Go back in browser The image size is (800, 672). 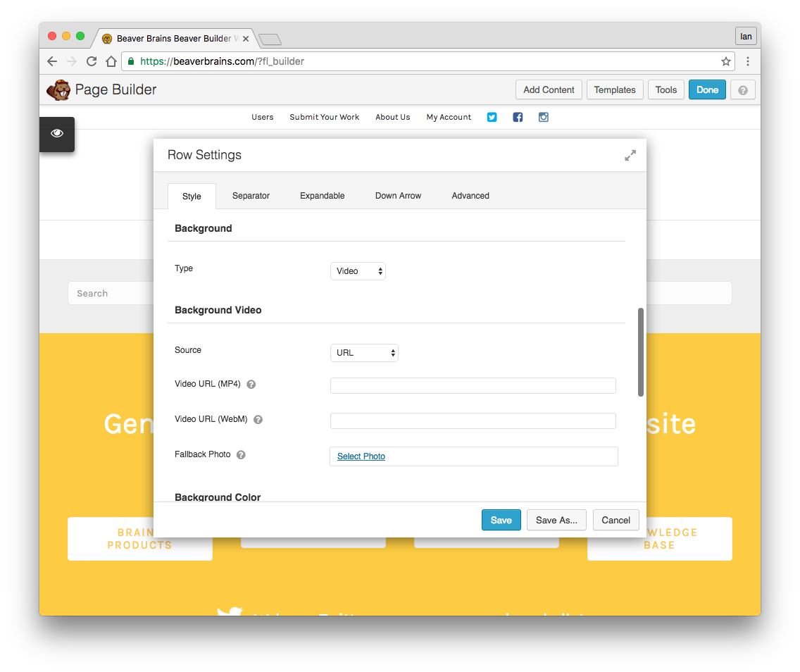point(52,62)
